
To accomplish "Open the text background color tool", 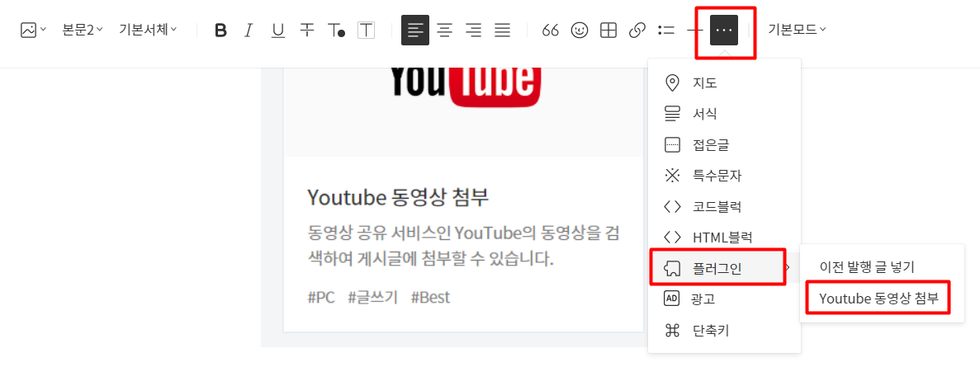I will click(x=366, y=30).
